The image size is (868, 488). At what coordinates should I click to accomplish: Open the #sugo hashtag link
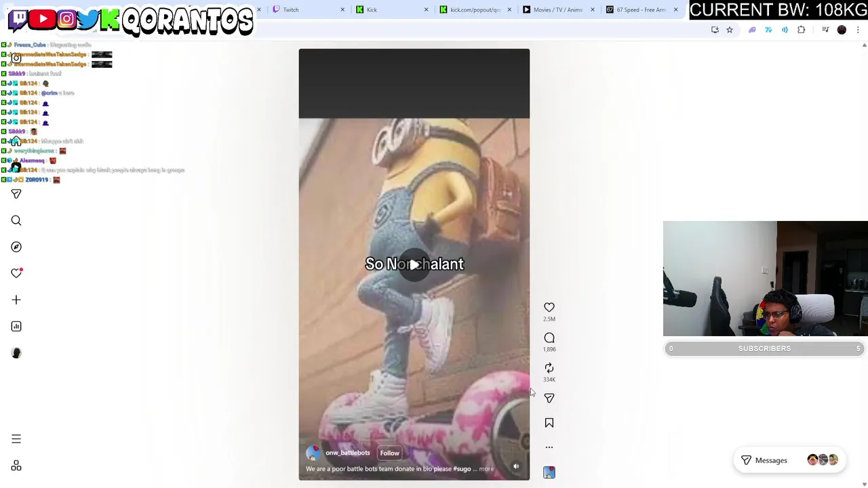tap(462, 469)
